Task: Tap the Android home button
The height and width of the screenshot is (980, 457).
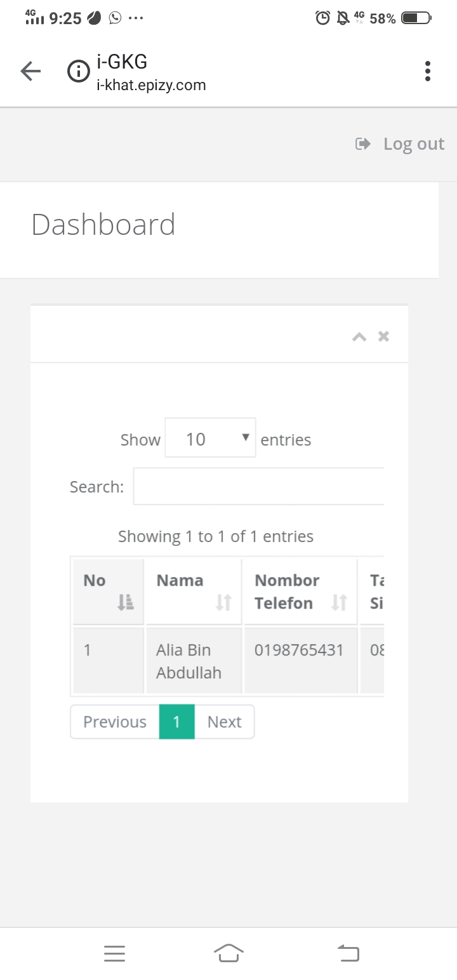Action: click(x=228, y=953)
